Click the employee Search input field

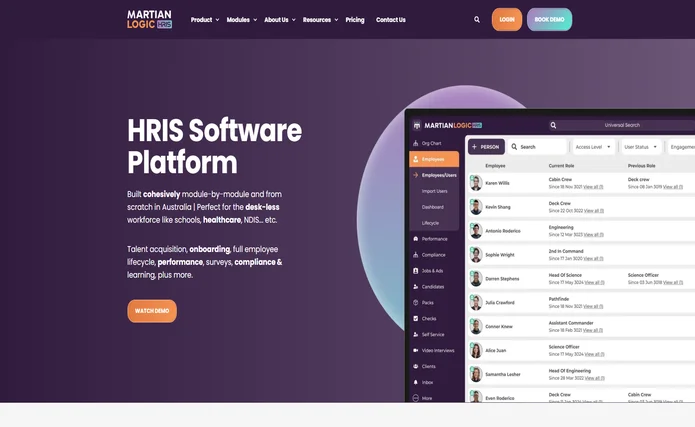point(537,147)
